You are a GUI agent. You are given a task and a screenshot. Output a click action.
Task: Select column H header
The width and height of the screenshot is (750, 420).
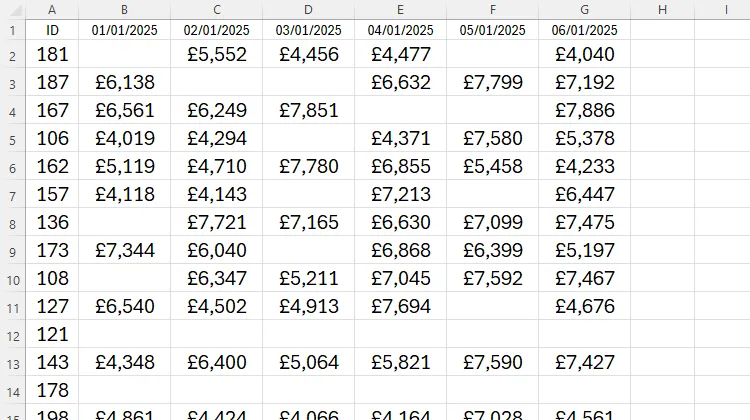662,10
